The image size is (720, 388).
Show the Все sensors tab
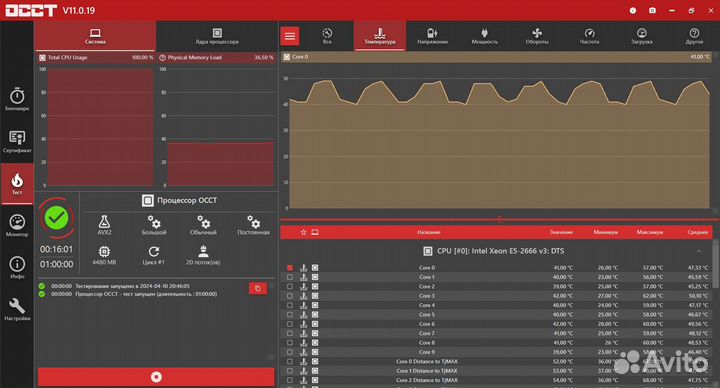(327, 36)
